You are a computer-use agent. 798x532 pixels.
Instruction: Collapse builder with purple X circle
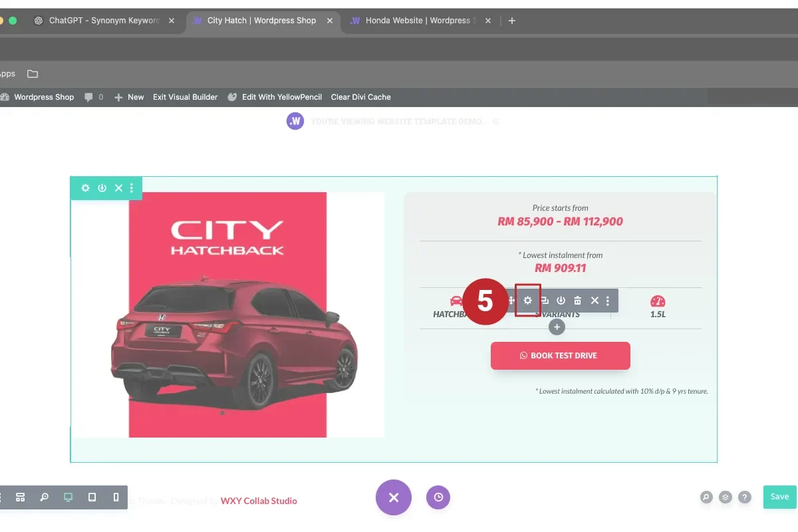394,497
